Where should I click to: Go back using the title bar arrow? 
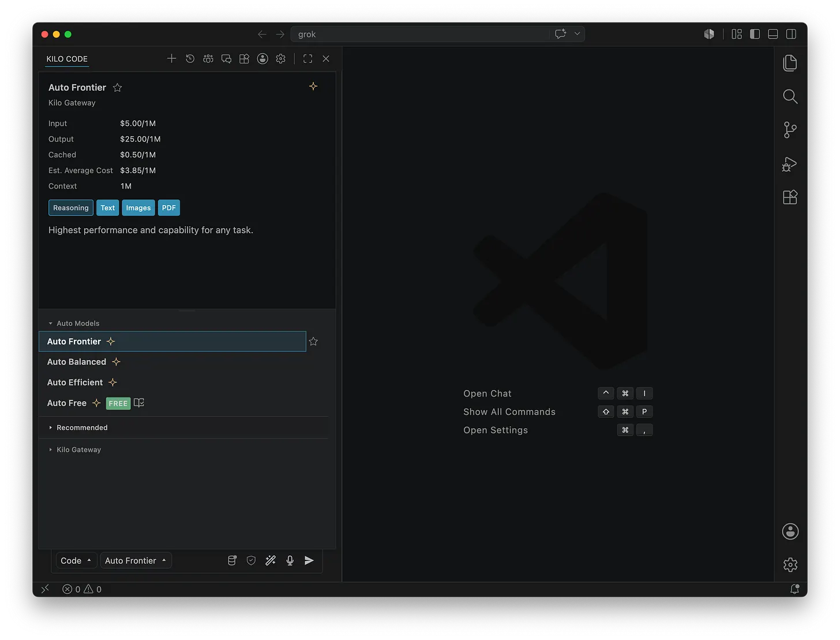point(262,35)
